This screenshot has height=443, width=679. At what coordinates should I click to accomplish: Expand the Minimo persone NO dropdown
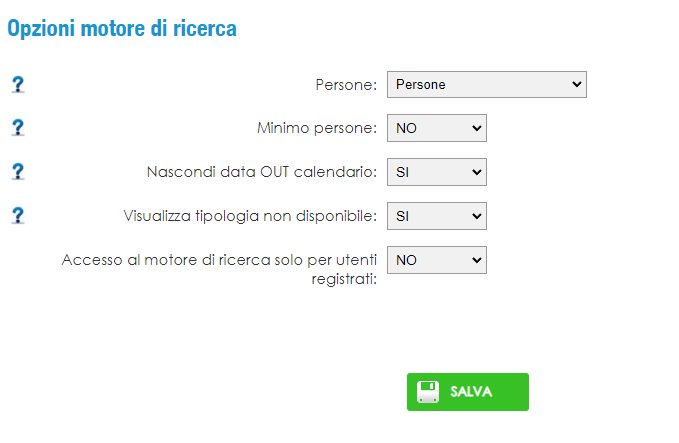(x=436, y=128)
